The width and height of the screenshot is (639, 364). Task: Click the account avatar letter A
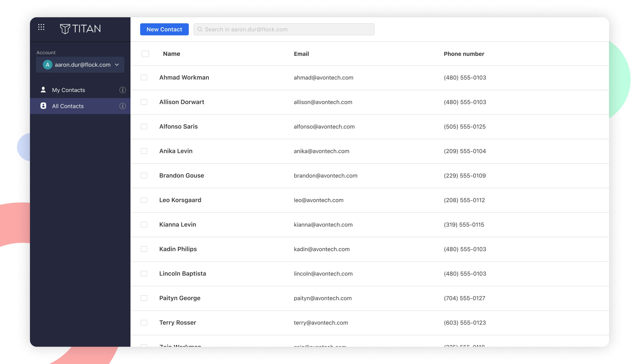47,65
